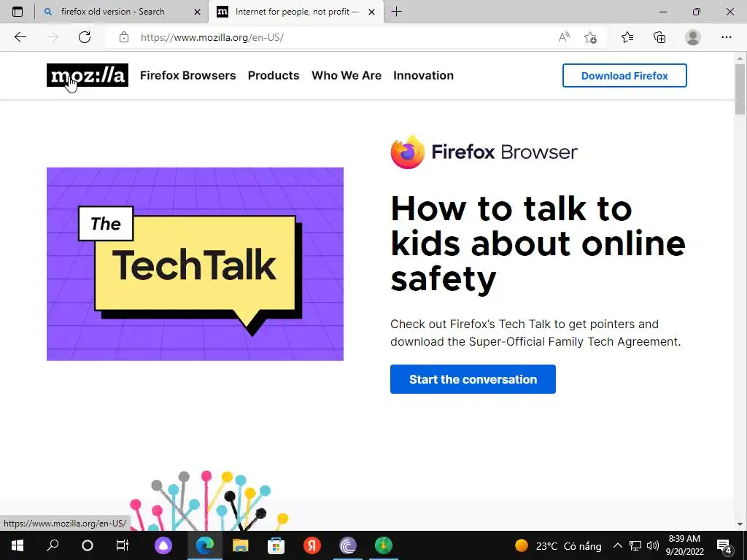Image resolution: width=747 pixels, height=560 pixels.
Task: Close the 'firefox old version' tab
Action: pyautogui.click(x=197, y=12)
